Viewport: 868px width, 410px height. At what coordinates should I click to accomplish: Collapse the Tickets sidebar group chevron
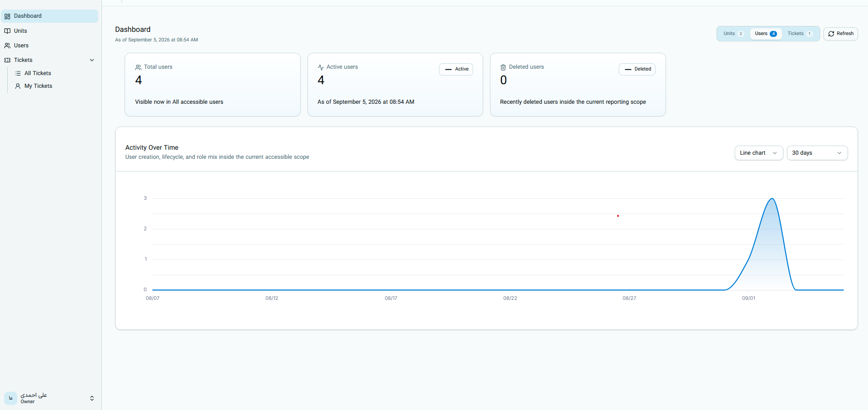[x=92, y=60]
